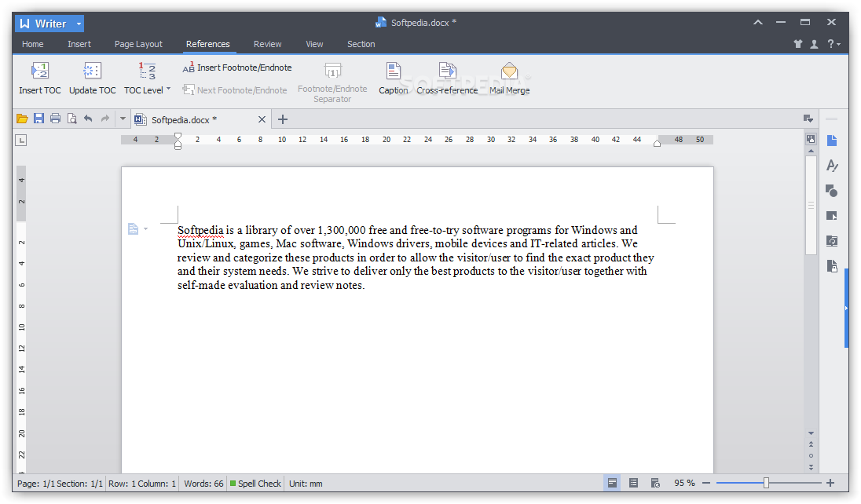The image size is (861, 504).
Task: Switch to the Insert tab
Action: 79,44
